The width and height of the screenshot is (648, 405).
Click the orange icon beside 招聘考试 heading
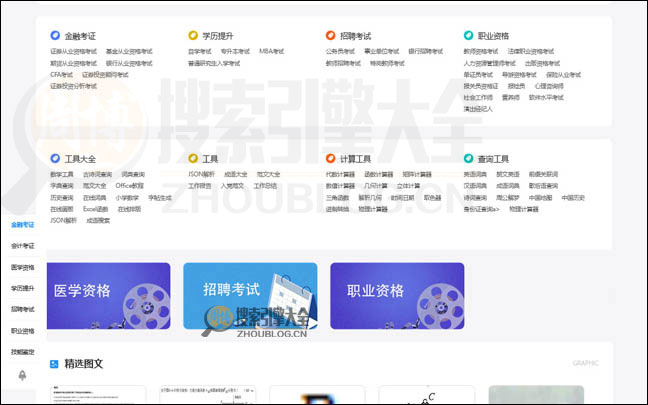(x=331, y=36)
